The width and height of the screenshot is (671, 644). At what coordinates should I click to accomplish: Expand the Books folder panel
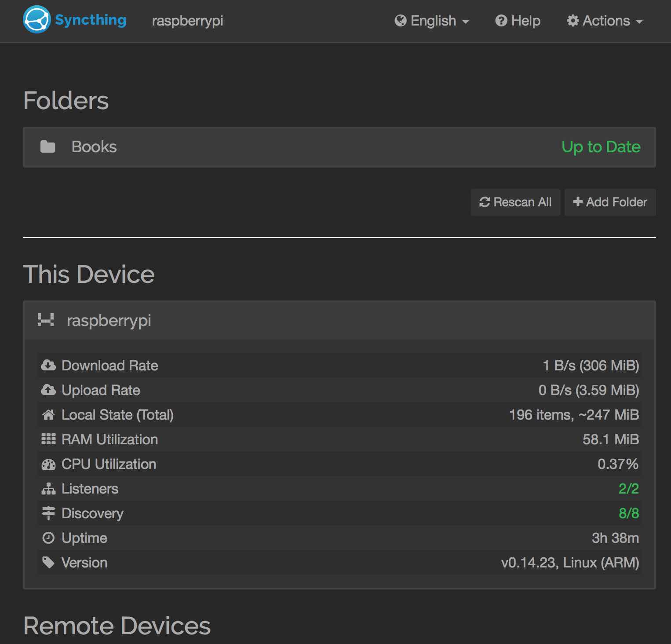click(339, 147)
